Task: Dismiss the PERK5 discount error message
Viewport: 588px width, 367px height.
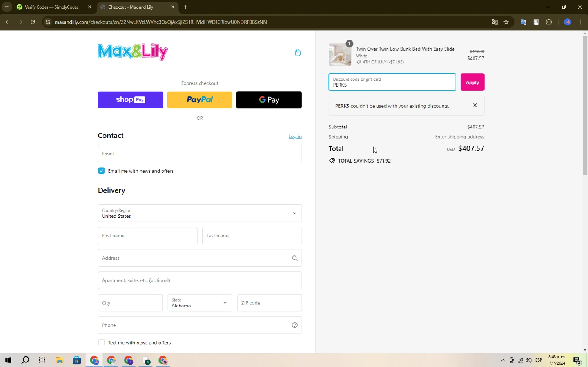Action: pos(475,105)
